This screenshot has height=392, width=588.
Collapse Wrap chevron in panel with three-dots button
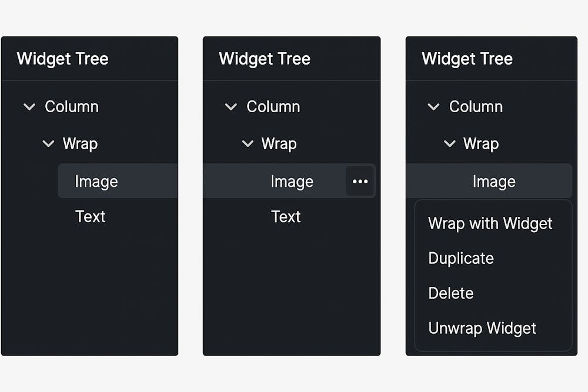248,144
